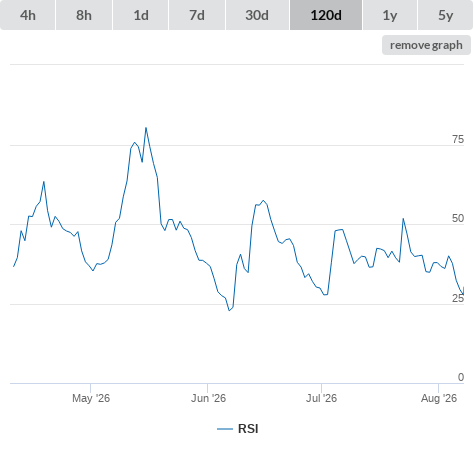Click the 75 y-axis value label

(458, 139)
